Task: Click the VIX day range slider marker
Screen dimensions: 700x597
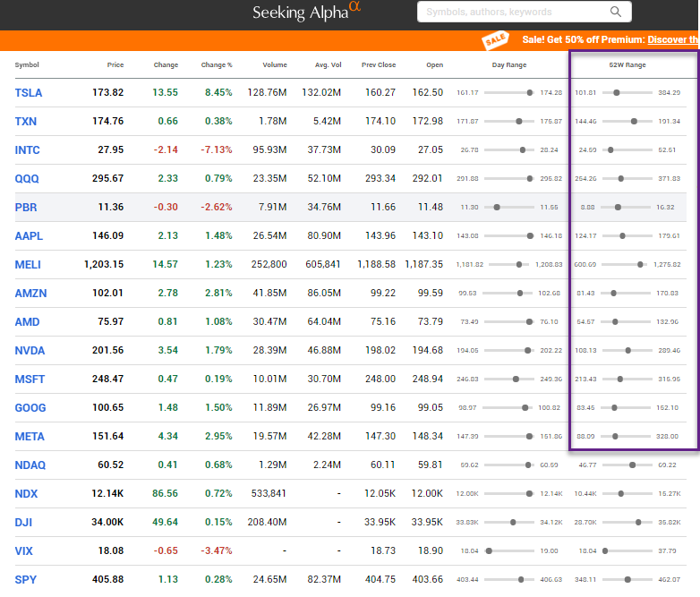Action: [490, 551]
